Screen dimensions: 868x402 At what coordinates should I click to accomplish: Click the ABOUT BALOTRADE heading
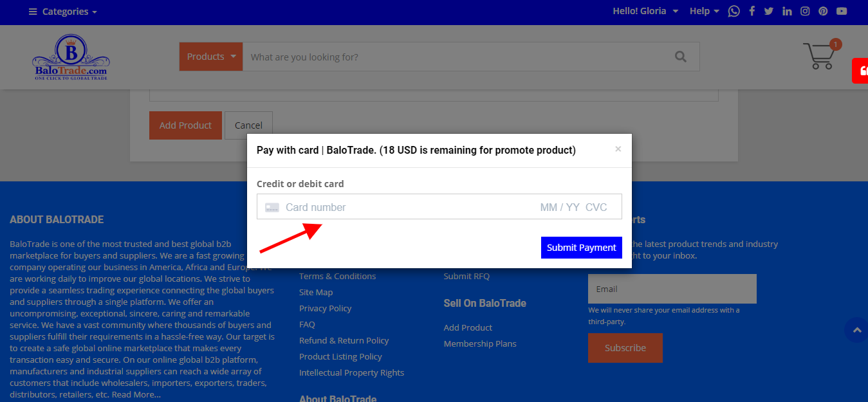pos(57,219)
